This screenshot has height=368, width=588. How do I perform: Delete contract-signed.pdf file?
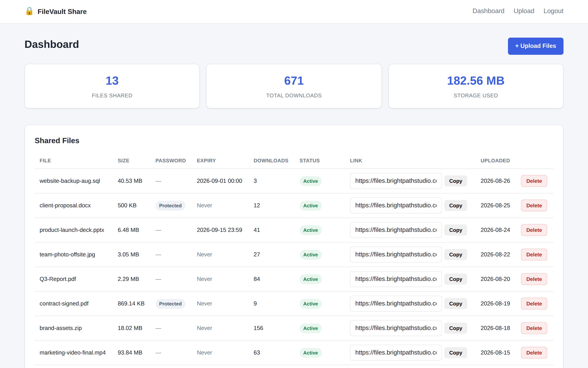534,304
